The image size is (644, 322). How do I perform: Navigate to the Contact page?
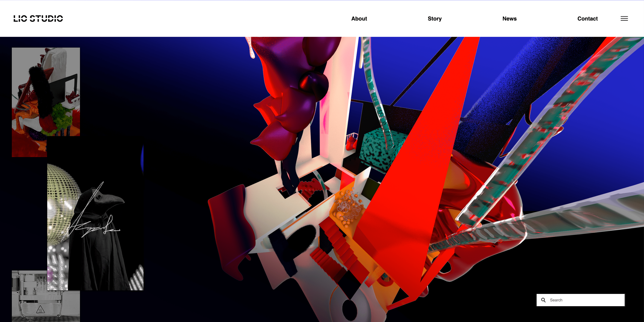(587, 18)
